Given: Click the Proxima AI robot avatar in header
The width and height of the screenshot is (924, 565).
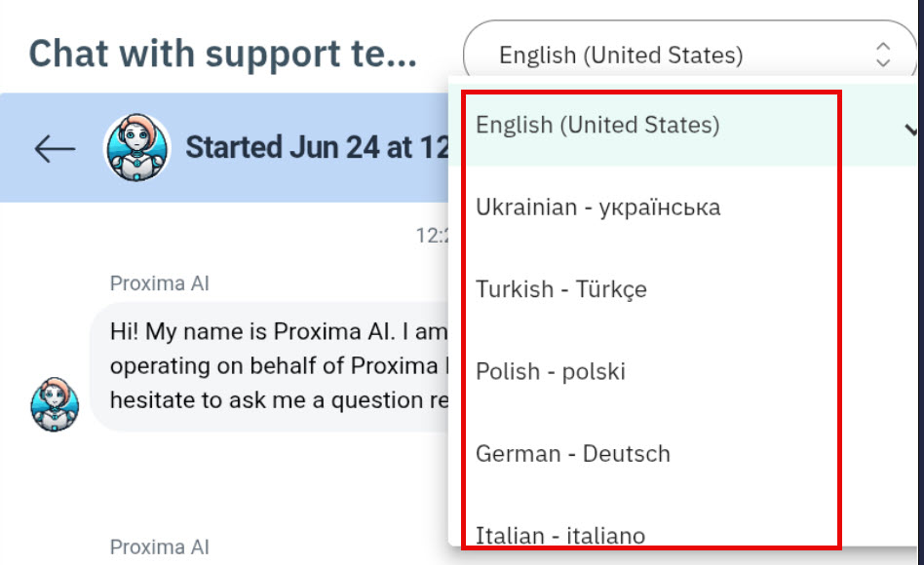Looking at the screenshot, I should click(x=138, y=148).
